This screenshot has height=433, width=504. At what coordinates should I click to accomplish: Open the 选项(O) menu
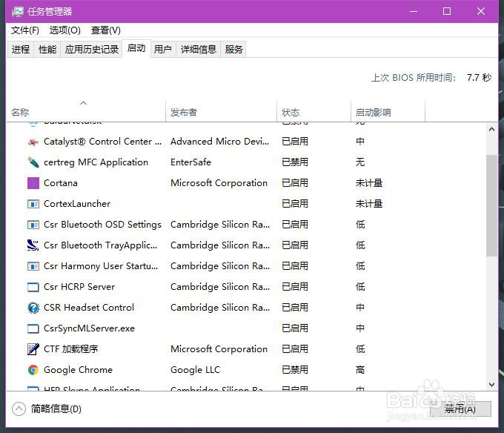[65, 30]
